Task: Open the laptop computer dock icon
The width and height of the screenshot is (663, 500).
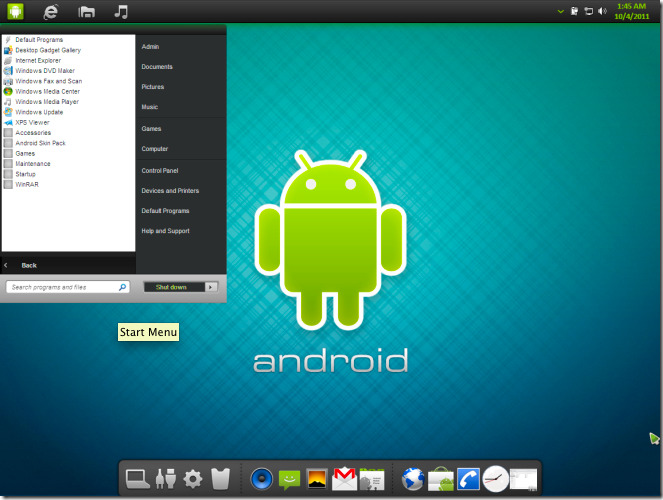Action: (137, 479)
